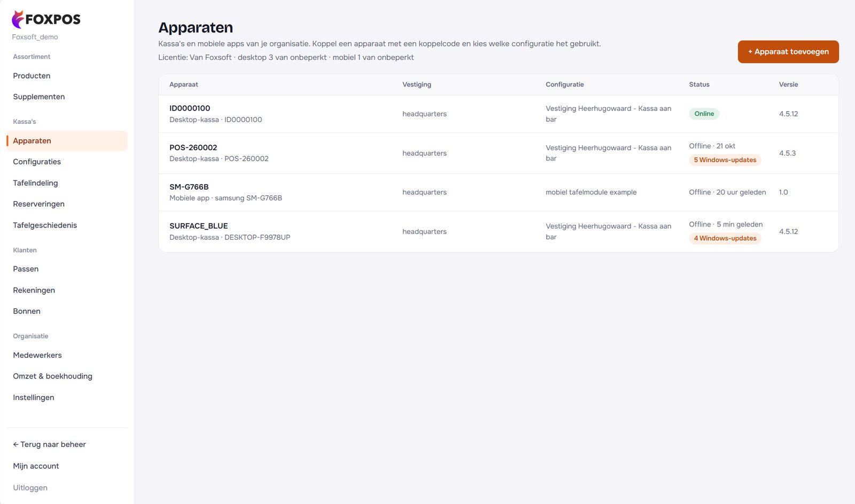855x504 pixels.
Task: Open Omzet & boekhouding
Action: [x=52, y=376]
